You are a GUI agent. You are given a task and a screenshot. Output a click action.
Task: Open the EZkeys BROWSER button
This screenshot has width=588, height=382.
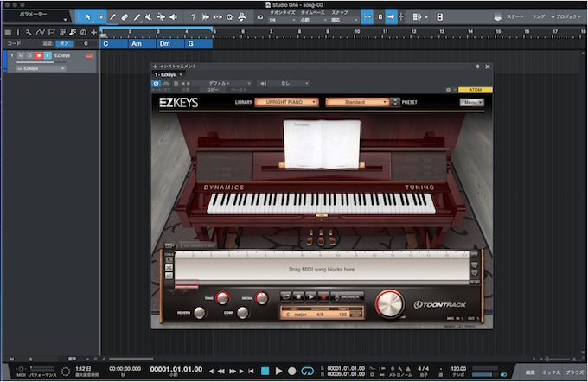pos(348,296)
